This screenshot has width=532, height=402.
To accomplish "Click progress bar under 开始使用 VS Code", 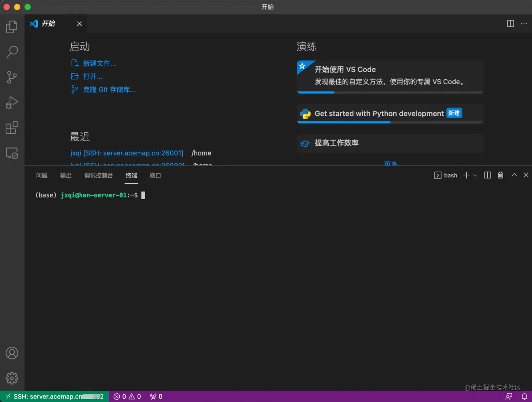I will (390, 92).
